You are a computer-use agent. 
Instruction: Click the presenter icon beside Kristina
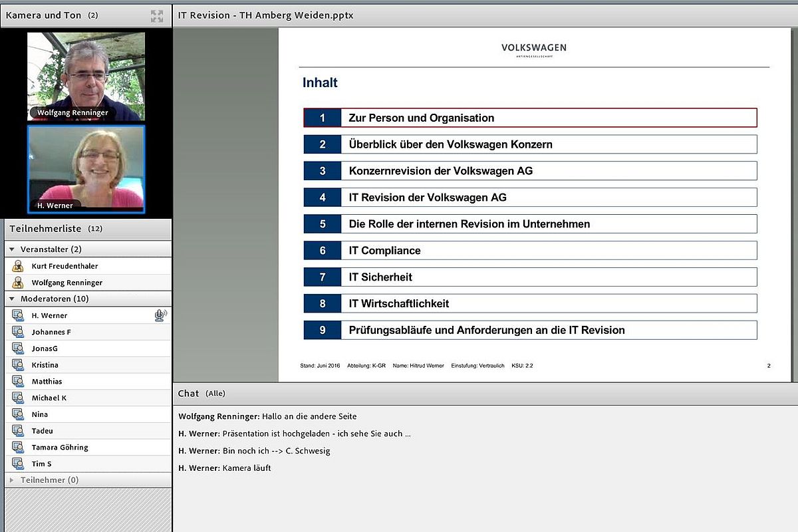[18, 365]
